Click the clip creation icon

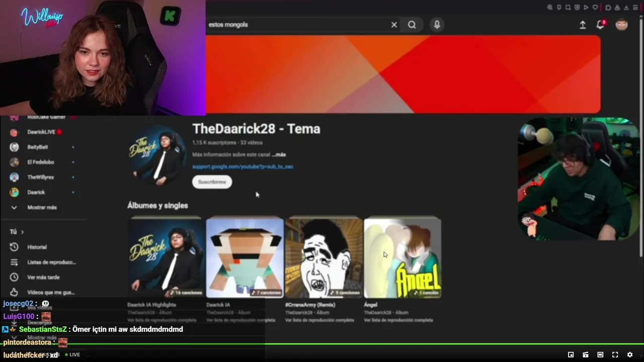click(x=586, y=354)
